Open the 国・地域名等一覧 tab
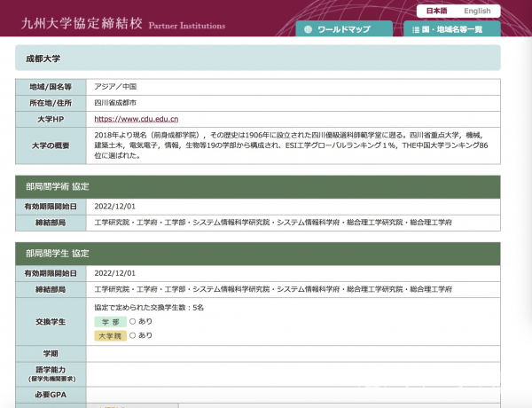 point(452,29)
